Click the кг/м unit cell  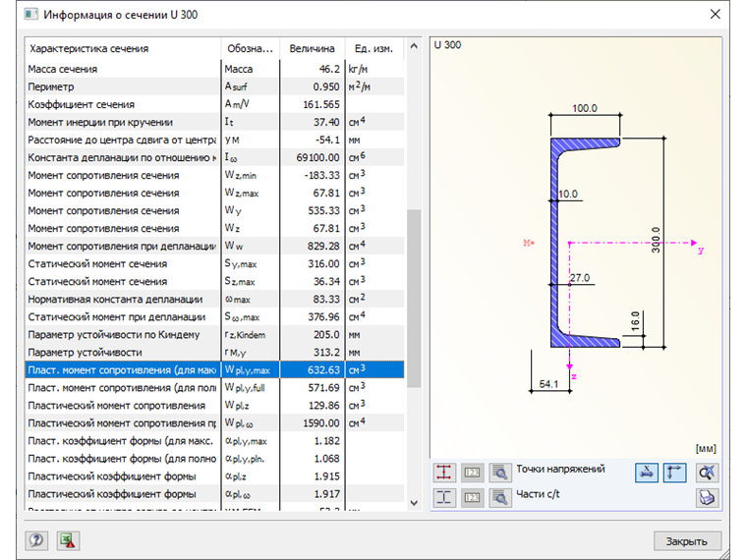(x=374, y=69)
